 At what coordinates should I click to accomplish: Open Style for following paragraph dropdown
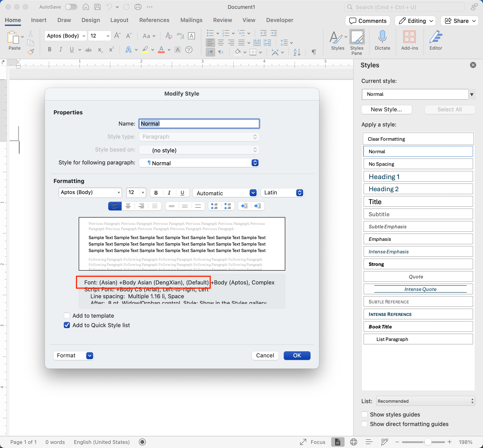(255, 163)
